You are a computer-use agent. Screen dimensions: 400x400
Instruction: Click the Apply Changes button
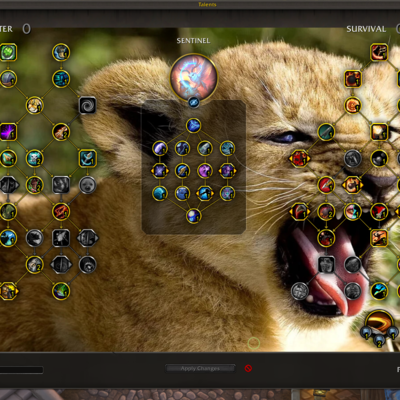(200, 368)
